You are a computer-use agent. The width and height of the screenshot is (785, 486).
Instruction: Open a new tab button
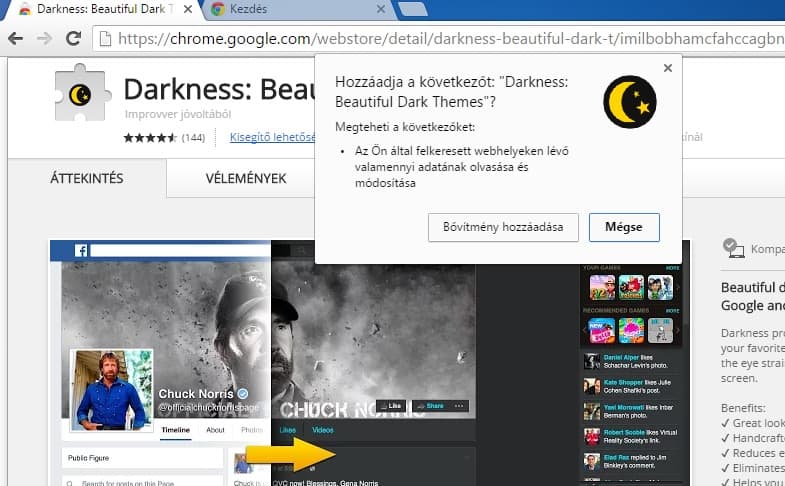413,9
